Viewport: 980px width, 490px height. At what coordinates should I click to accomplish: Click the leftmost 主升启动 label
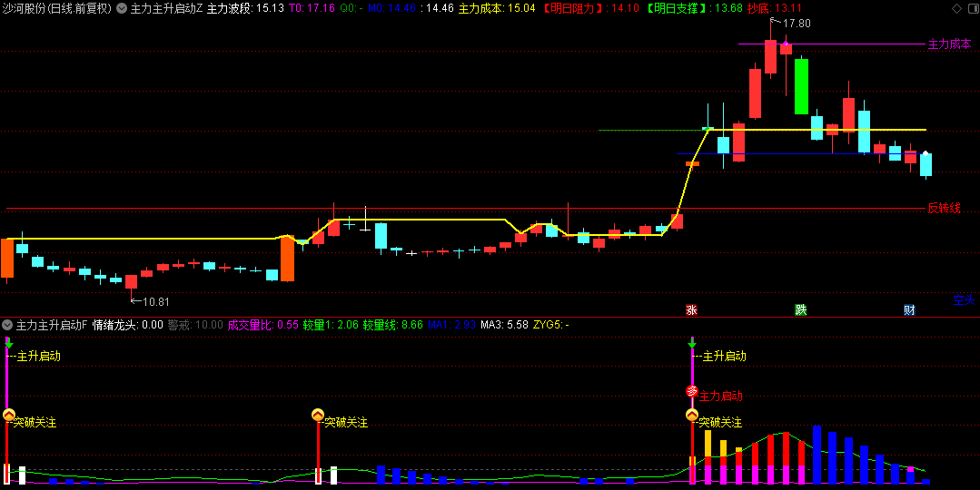point(39,357)
